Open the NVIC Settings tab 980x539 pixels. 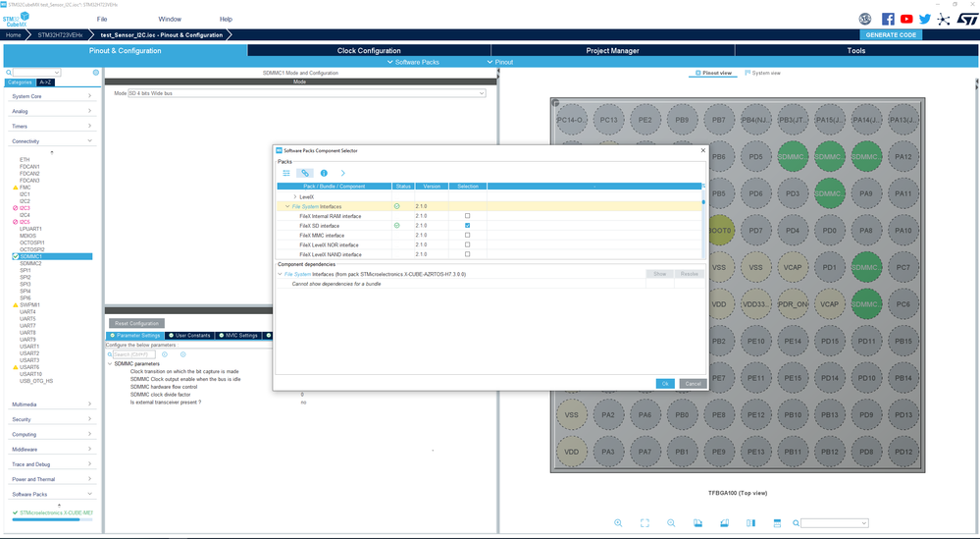coord(238,335)
